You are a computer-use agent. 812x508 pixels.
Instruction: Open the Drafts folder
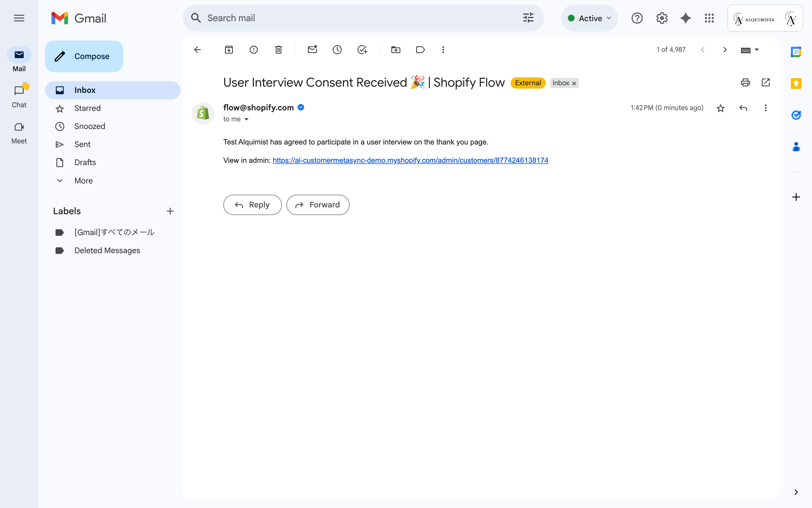click(113, 163)
